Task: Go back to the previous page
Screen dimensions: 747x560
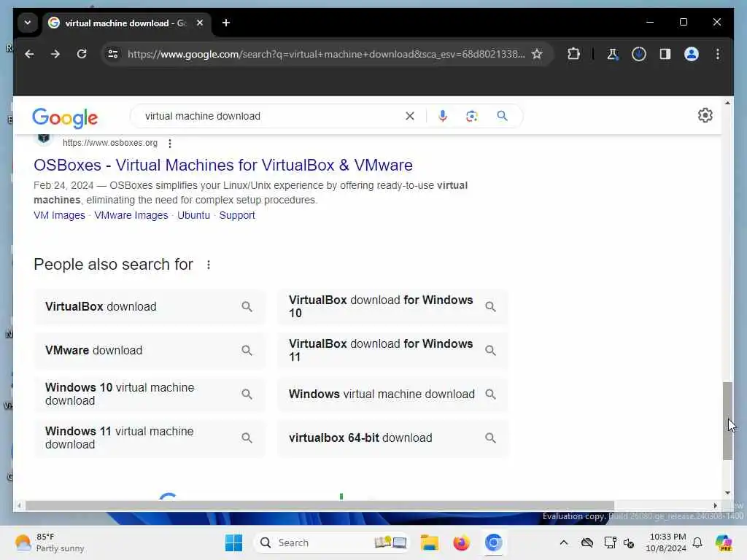Action: pyautogui.click(x=29, y=54)
